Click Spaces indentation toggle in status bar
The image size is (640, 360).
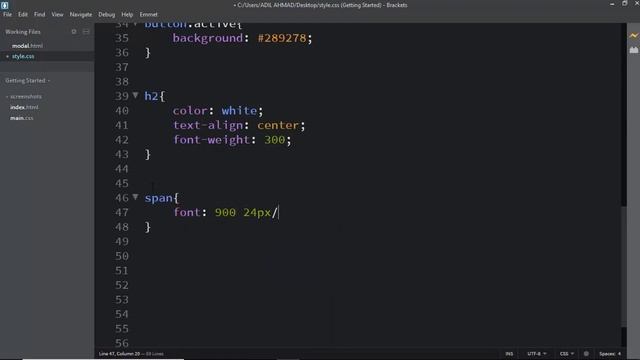pos(607,353)
